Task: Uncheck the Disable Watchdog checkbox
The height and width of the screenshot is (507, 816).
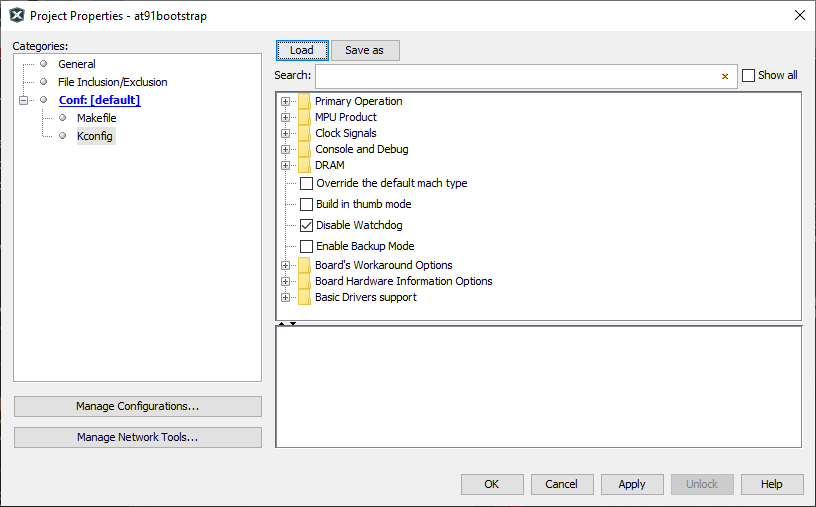Action: click(307, 225)
